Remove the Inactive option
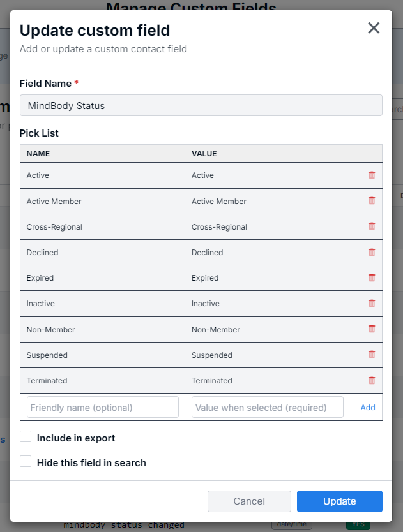 372,304
